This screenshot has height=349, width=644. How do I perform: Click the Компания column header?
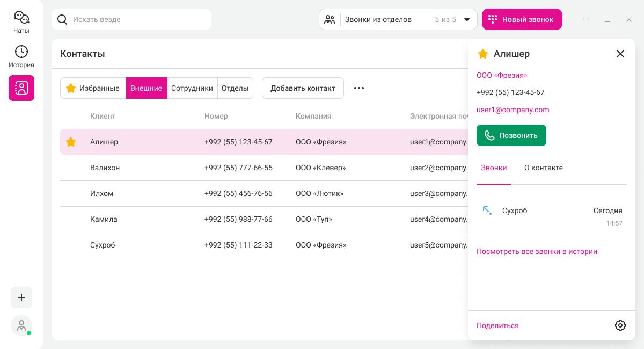click(313, 116)
